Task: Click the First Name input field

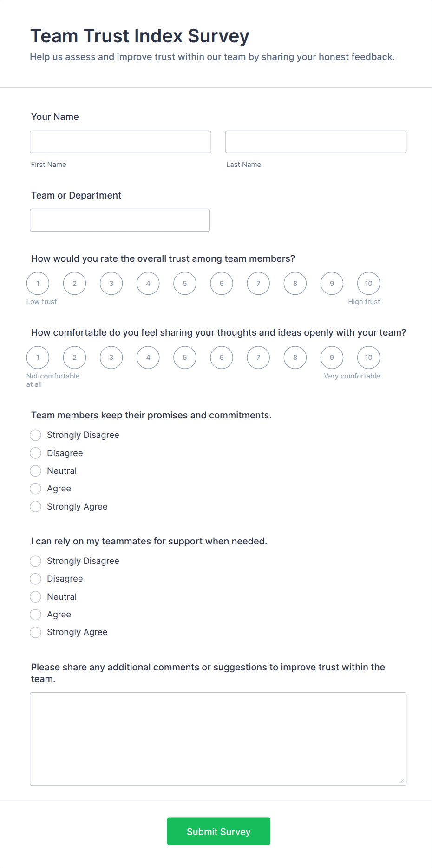Action: [120, 142]
